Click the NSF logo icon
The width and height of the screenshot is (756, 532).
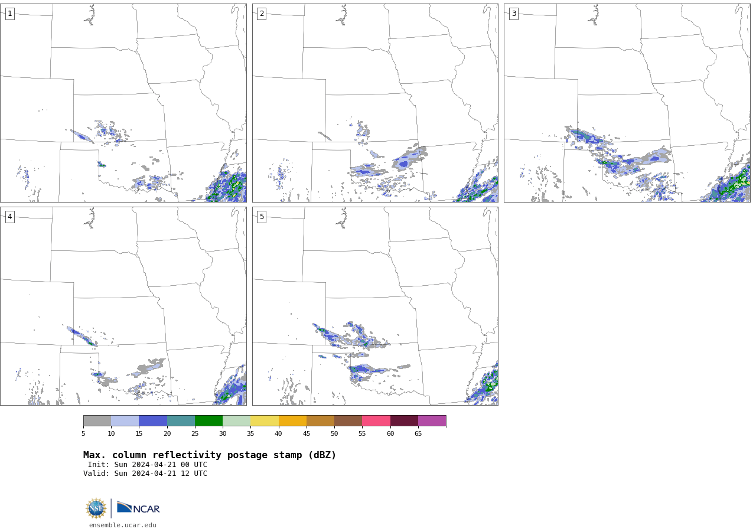tap(96, 508)
